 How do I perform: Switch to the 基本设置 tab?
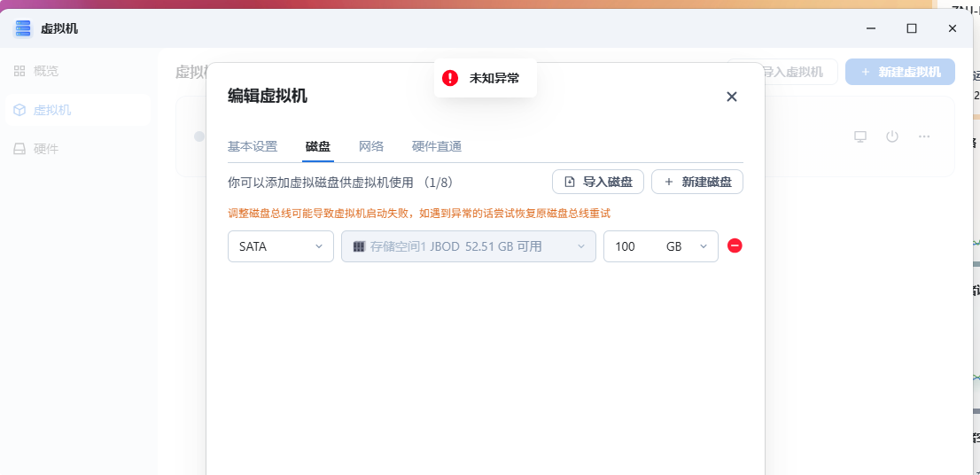pyautogui.click(x=253, y=146)
